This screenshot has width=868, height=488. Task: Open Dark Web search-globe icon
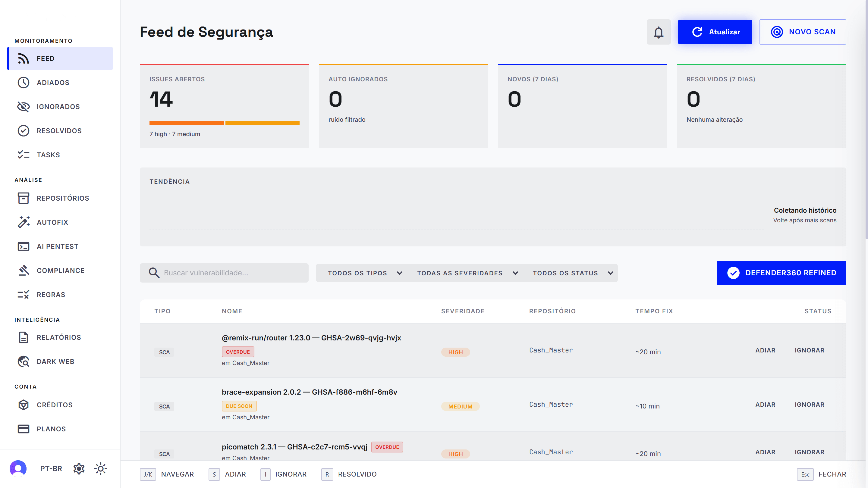click(23, 362)
